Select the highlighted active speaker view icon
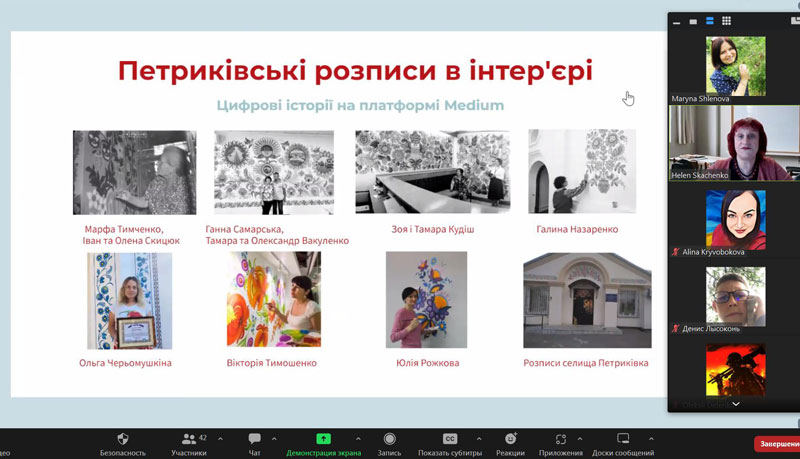This screenshot has height=459, width=800. click(x=709, y=21)
